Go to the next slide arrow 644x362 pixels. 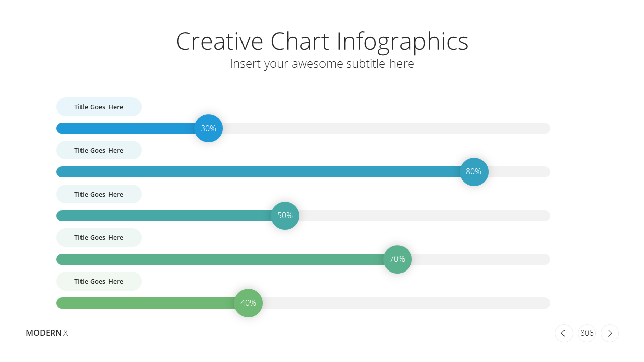(x=610, y=333)
